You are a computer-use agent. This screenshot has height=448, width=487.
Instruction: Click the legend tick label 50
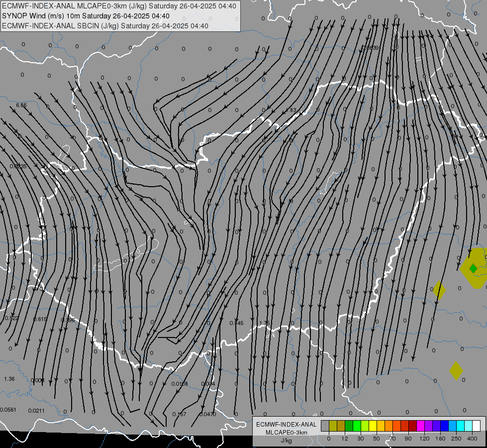pos(377,439)
